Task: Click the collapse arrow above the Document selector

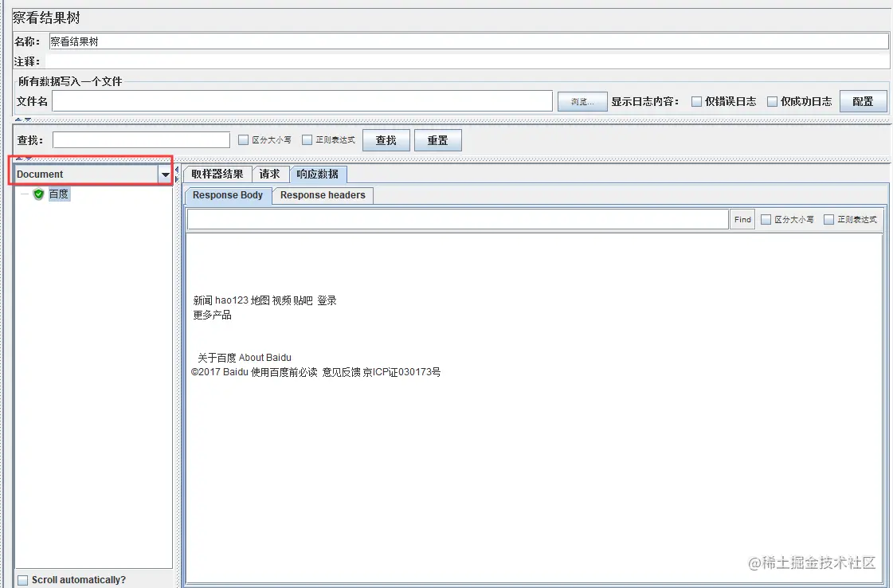Action: (21, 158)
